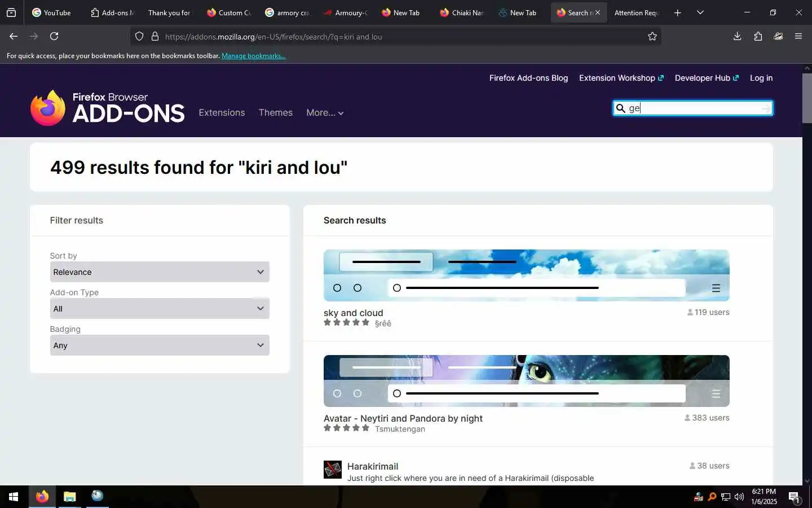Open the Firefox View icon at tab bar start
The height and width of the screenshot is (508, 812).
pos(11,12)
